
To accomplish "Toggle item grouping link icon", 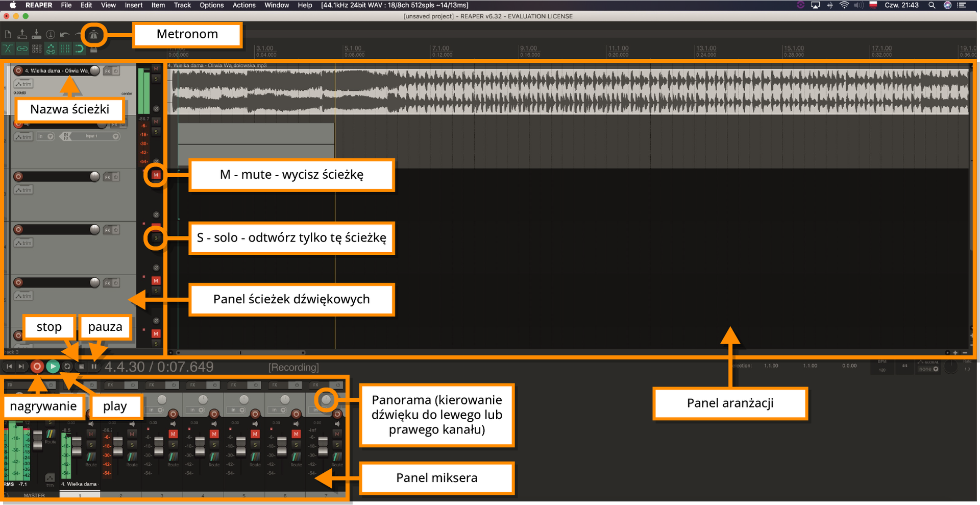I will (22, 49).
